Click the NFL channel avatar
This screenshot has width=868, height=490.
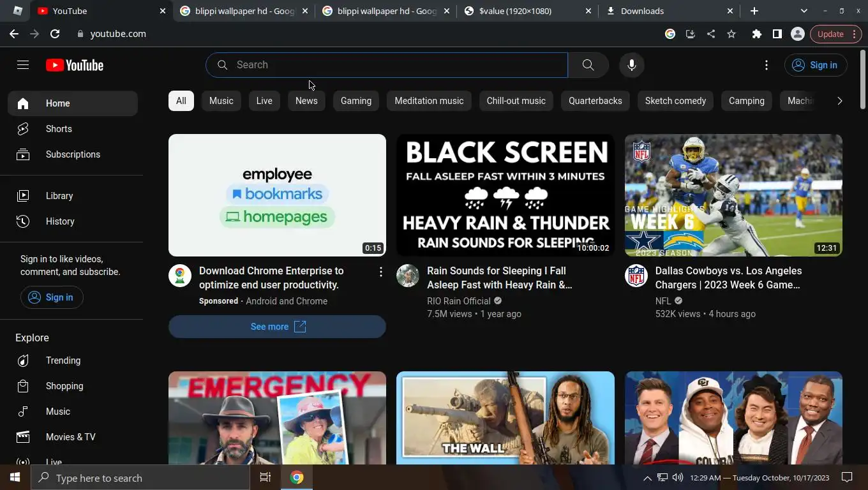point(636,276)
